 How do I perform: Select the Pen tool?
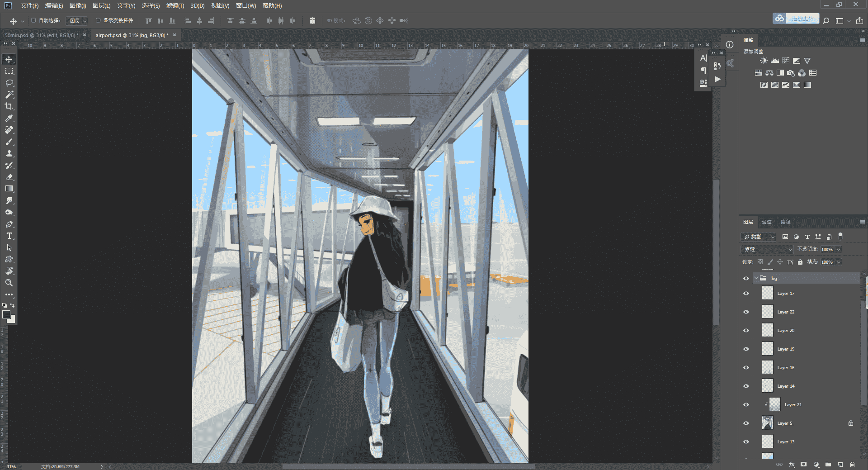9,224
